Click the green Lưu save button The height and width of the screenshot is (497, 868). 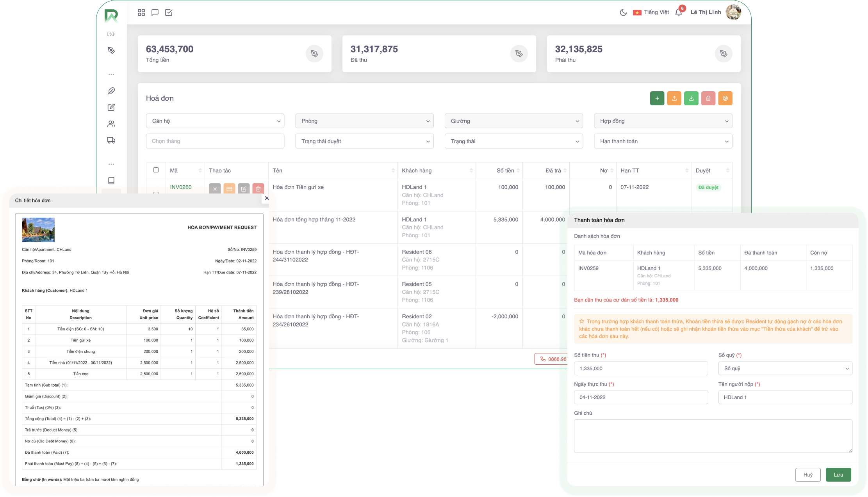(x=838, y=475)
